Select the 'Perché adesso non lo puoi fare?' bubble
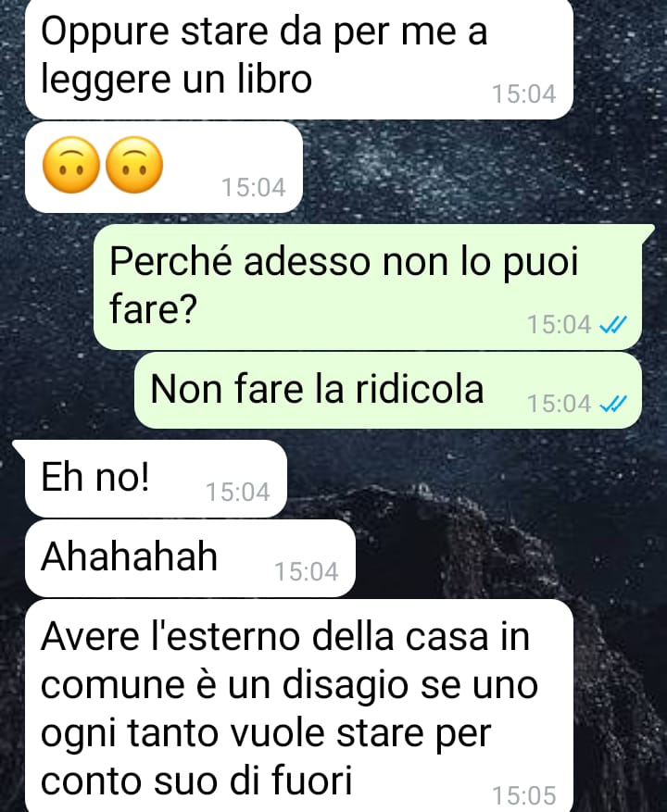Viewport: 667px width, 812px height. point(368,287)
